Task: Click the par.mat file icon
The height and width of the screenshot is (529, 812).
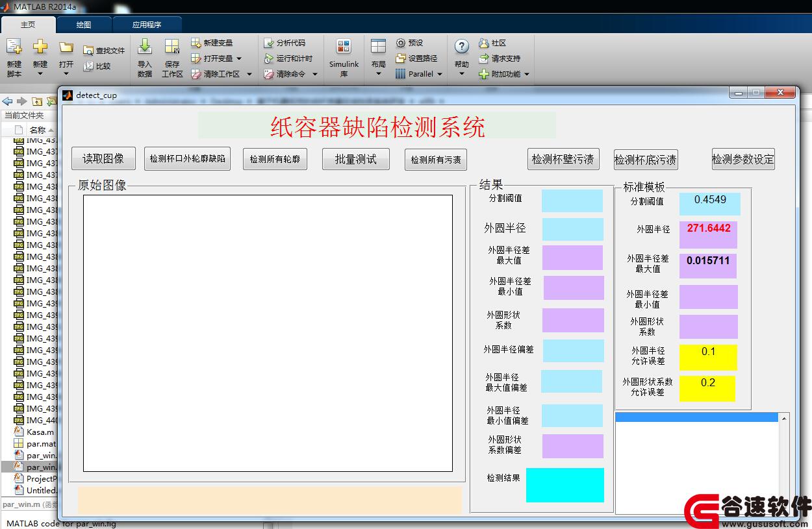Action: [19, 443]
